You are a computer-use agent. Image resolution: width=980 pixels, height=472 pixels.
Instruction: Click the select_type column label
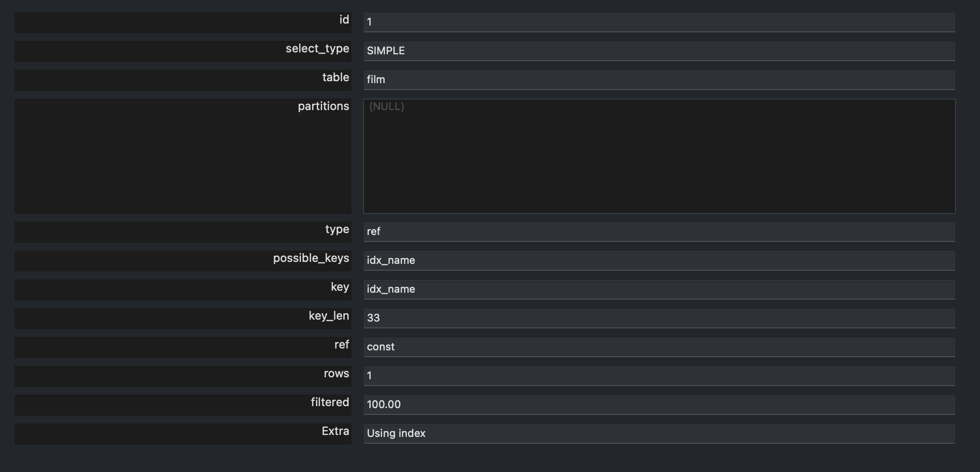[317, 49]
